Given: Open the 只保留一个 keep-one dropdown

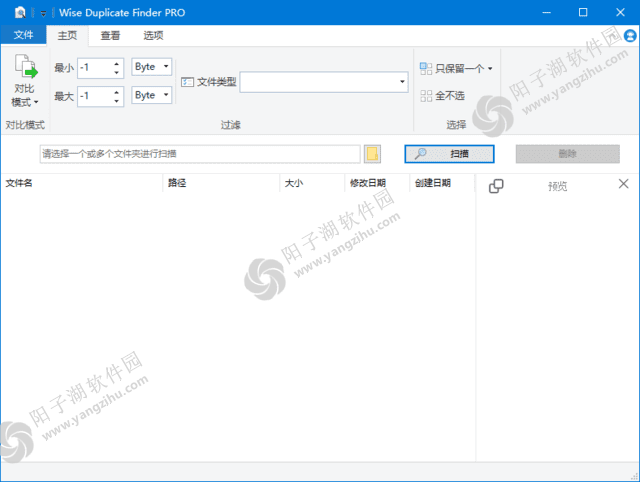Looking at the screenshot, I should point(456,68).
